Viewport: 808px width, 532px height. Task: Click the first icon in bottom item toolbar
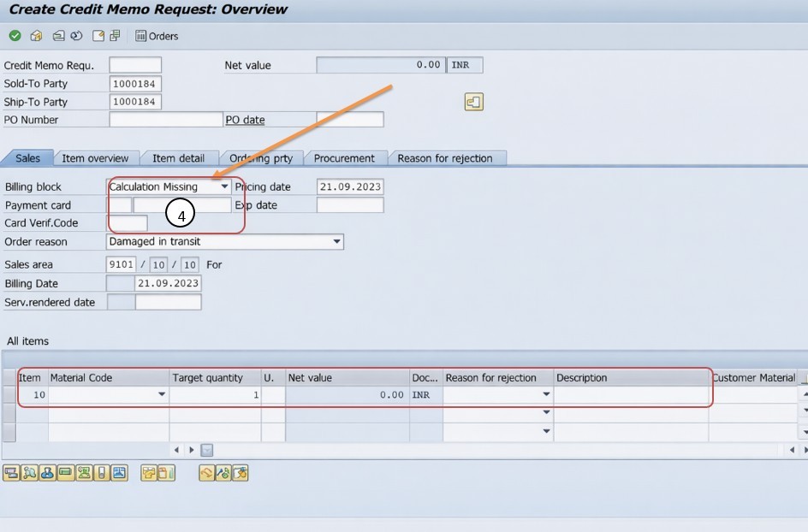pos(11,473)
